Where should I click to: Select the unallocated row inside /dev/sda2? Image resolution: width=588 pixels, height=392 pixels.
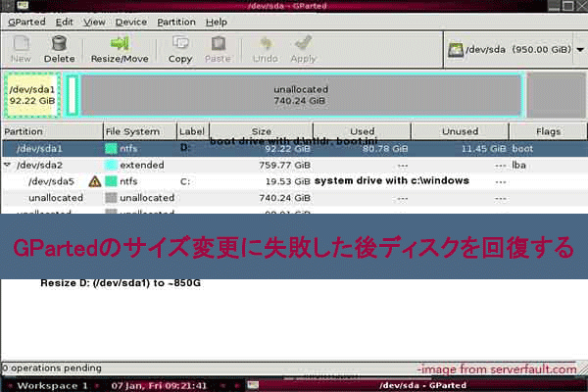click(294, 198)
